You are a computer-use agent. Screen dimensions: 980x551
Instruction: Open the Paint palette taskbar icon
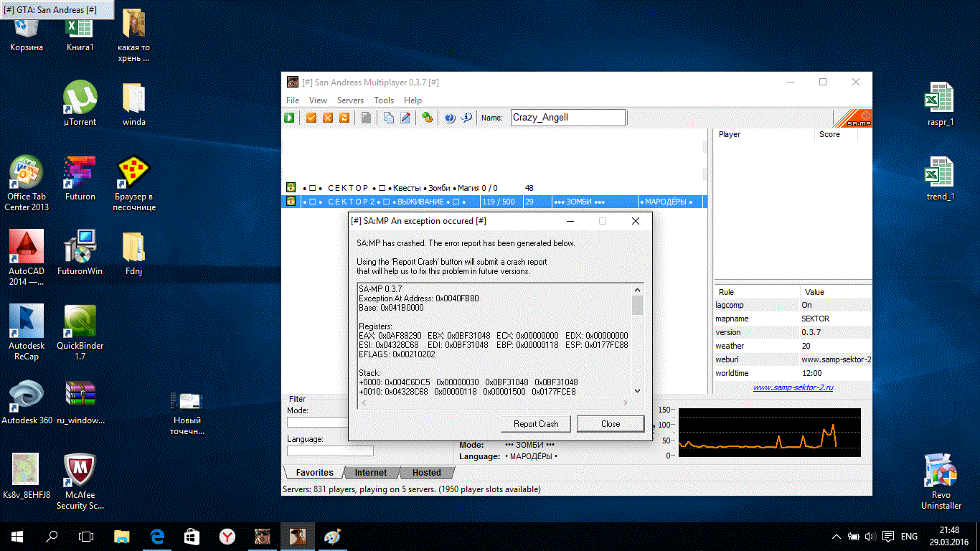tap(332, 536)
